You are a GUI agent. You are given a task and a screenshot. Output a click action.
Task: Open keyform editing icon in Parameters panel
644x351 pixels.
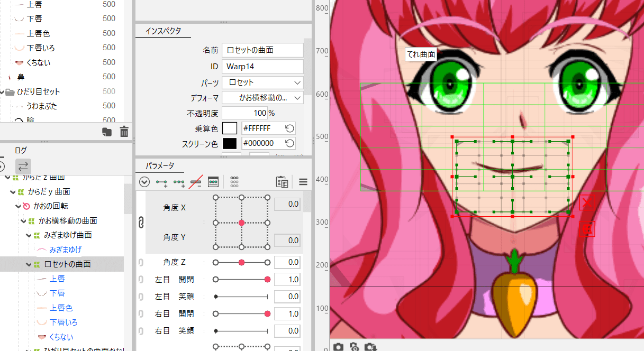click(214, 182)
